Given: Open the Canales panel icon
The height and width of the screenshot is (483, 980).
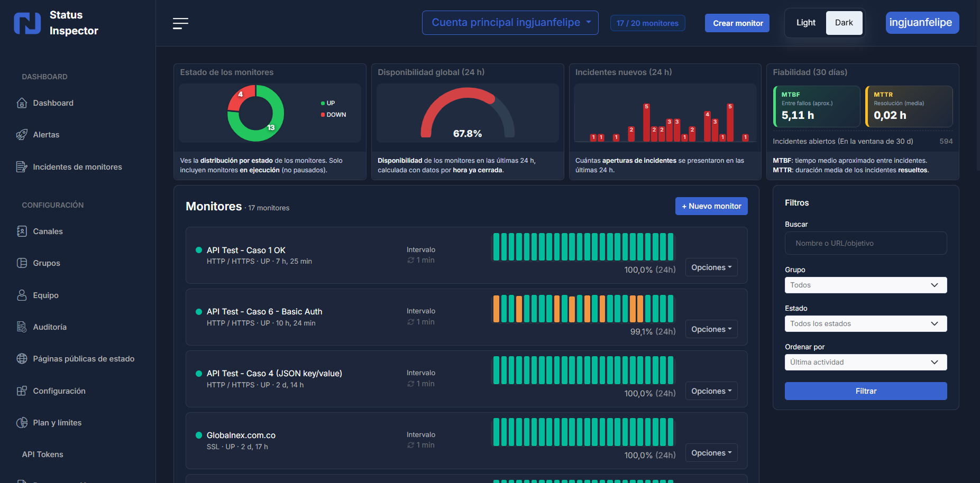Looking at the screenshot, I should 22,231.
